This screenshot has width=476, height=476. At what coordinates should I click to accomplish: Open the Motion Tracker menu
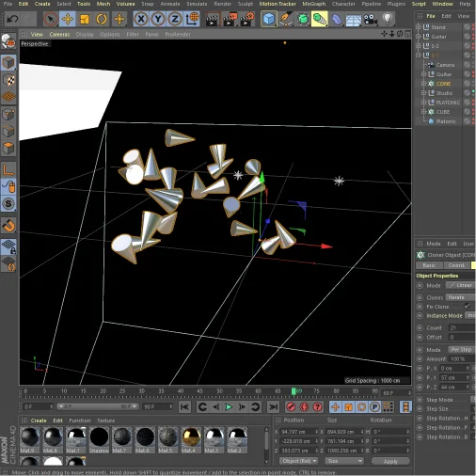[x=278, y=4]
